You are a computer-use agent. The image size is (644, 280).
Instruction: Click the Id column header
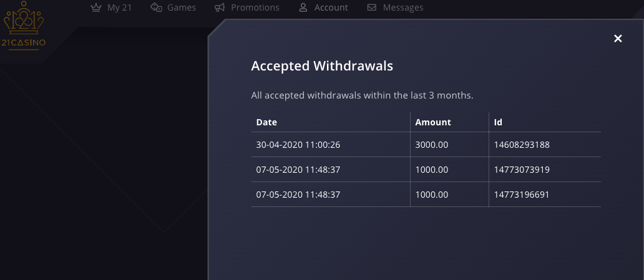pos(498,122)
